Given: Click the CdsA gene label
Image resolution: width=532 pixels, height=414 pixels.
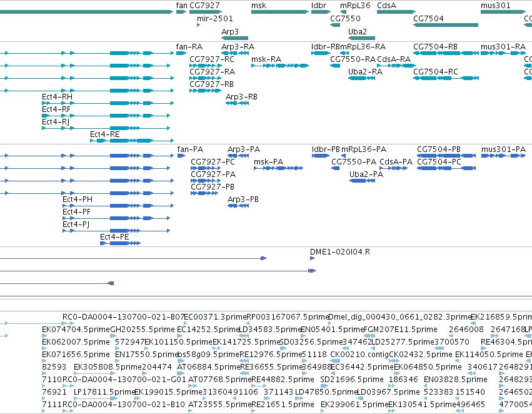Looking at the screenshot, I should tap(386, 6).
